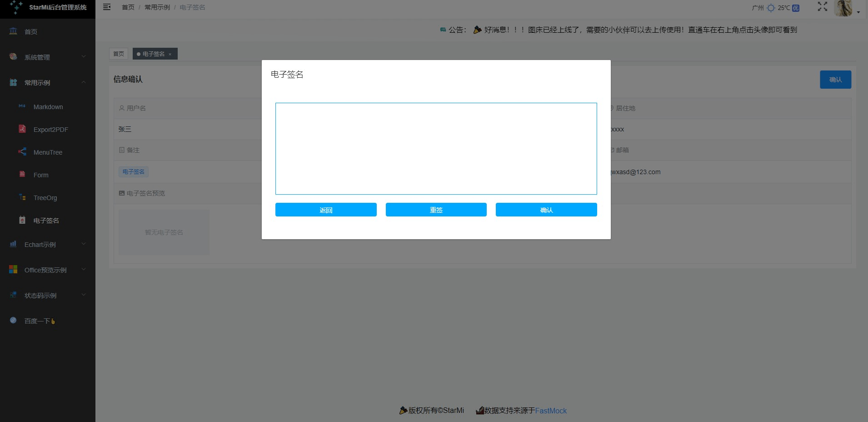868x422 pixels.
Task: Select the 百度一下 menu item
Action: (x=48, y=321)
